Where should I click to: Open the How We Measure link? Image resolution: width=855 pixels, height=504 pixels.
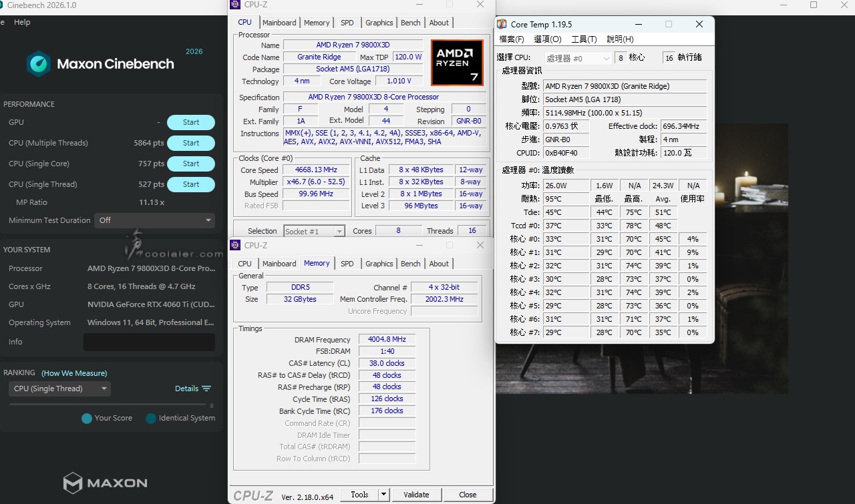point(74,373)
